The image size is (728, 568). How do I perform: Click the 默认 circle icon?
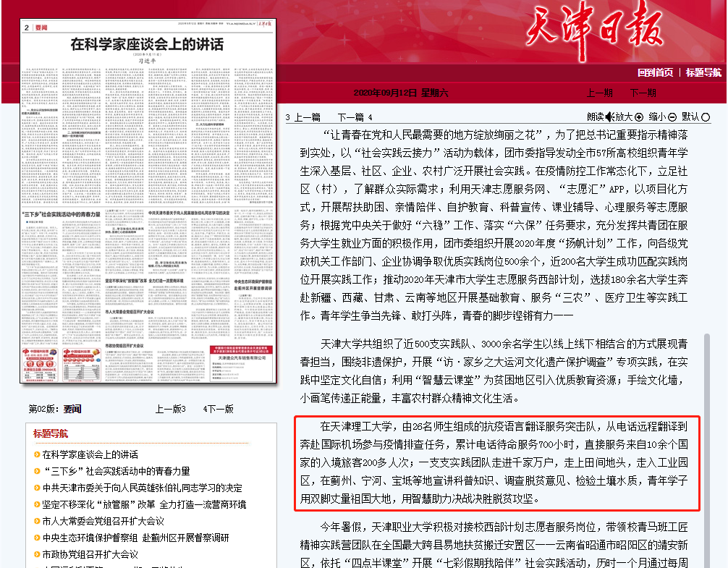(706, 117)
